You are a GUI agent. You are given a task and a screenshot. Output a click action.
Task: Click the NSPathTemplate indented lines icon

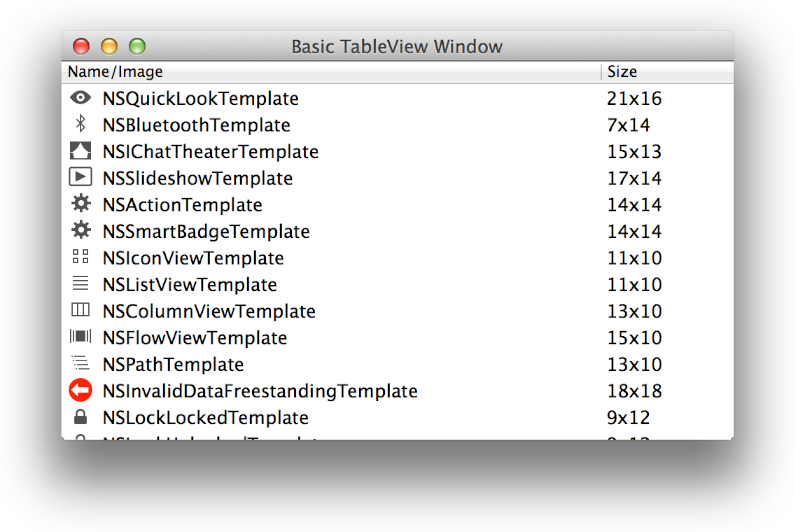point(80,363)
